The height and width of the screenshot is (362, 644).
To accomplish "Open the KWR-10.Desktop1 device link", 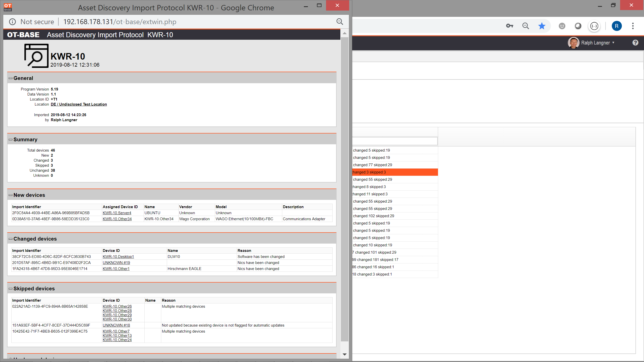I will [118, 257].
